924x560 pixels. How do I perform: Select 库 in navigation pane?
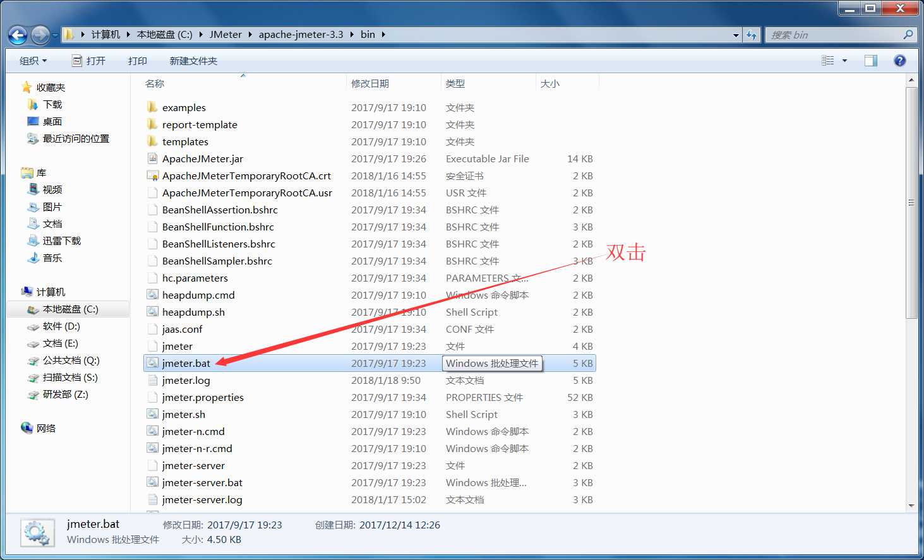(41, 172)
